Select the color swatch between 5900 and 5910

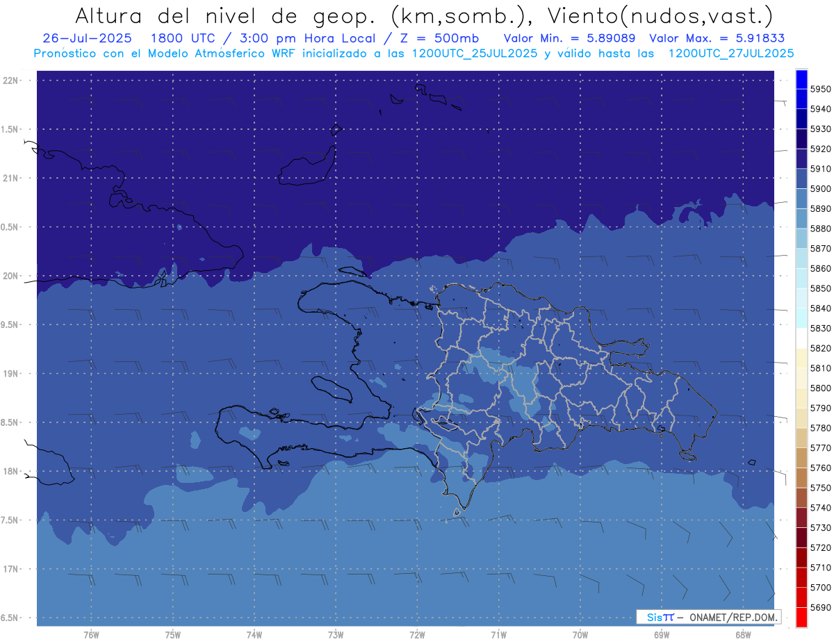tap(801, 179)
